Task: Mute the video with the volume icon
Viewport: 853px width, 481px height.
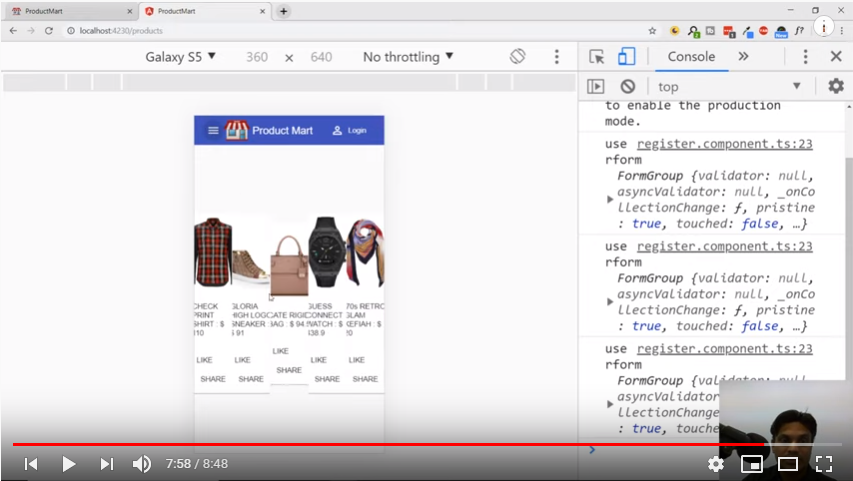Action: pyautogui.click(x=142, y=464)
